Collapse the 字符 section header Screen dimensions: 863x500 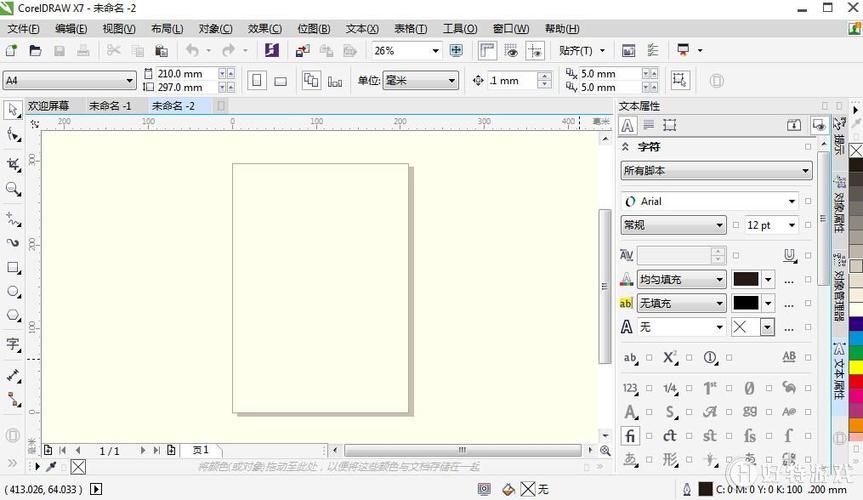[627, 147]
